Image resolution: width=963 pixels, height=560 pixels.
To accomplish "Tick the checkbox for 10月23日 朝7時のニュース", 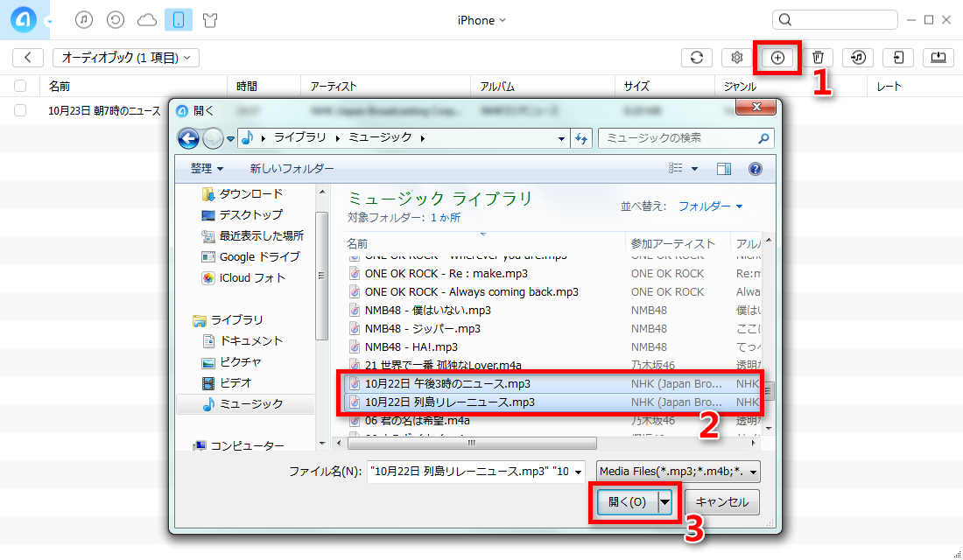I will click(20, 110).
